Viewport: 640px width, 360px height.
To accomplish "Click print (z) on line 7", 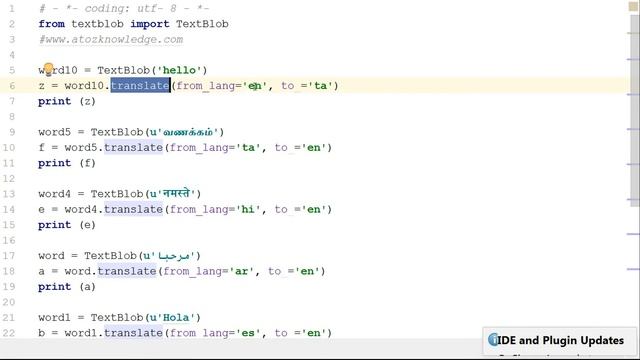I will (x=67, y=101).
